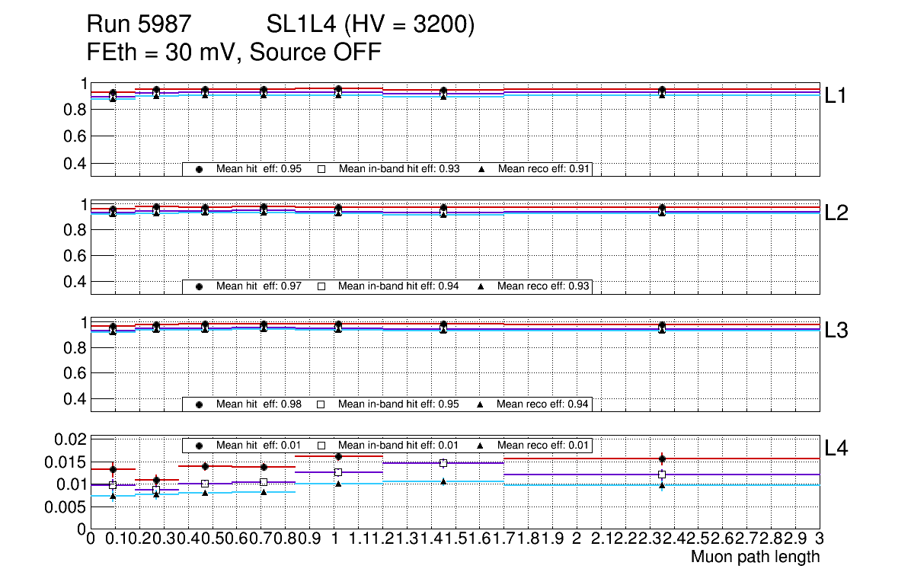Click the open square marker in L4 legend

pos(321,445)
